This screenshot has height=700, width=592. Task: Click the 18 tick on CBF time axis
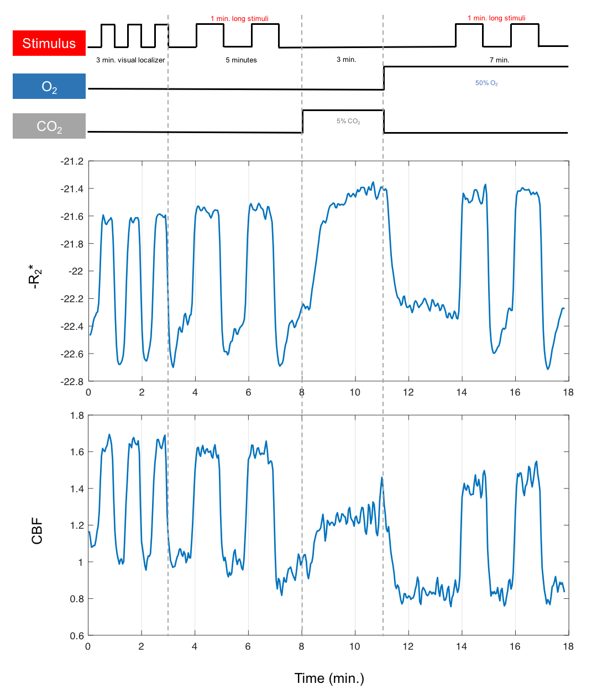click(568, 646)
